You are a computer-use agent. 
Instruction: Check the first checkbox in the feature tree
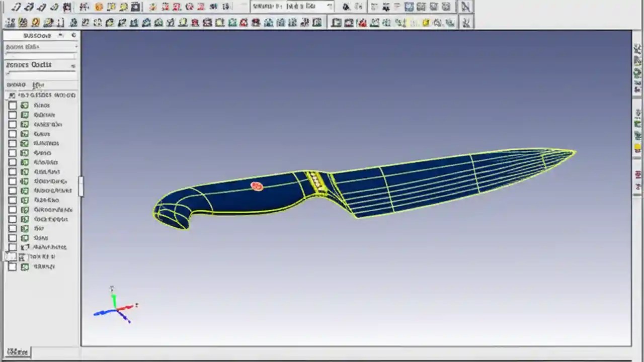[x=13, y=105]
